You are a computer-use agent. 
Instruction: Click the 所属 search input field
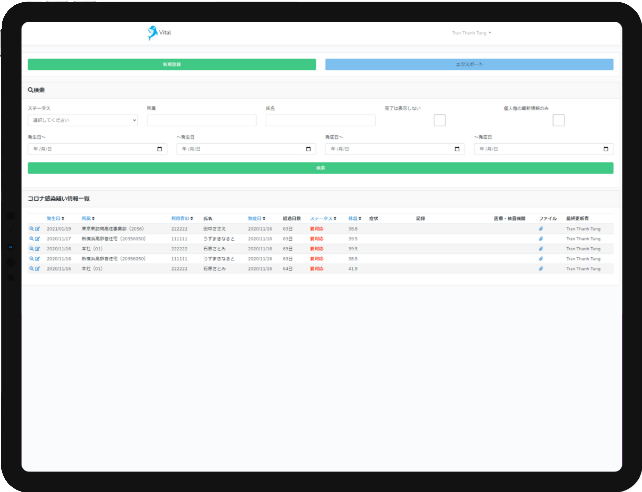(x=201, y=120)
